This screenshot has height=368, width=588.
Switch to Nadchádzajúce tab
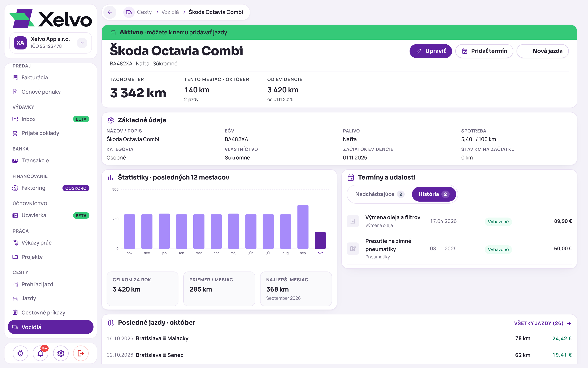[380, 194]
